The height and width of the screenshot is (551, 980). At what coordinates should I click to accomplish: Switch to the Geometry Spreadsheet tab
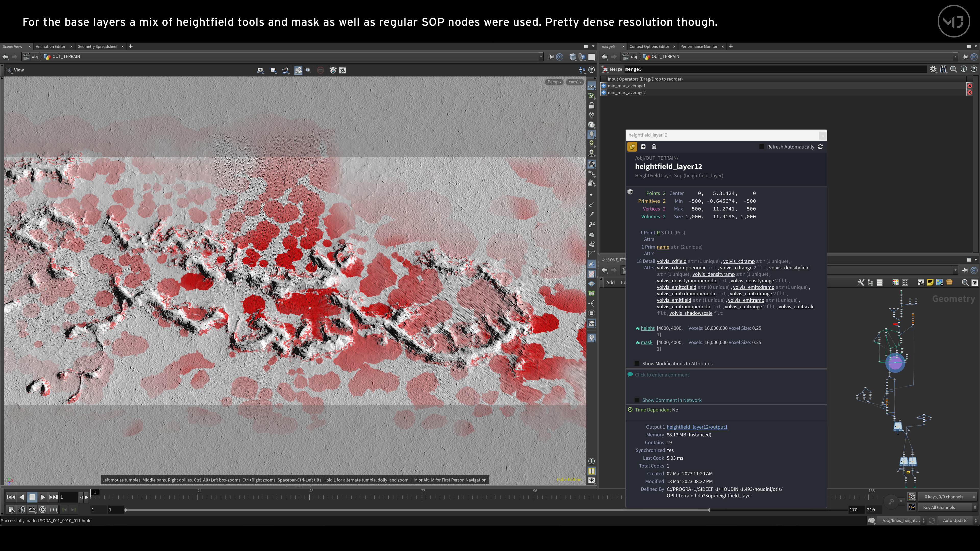click(x=97, y=46)
